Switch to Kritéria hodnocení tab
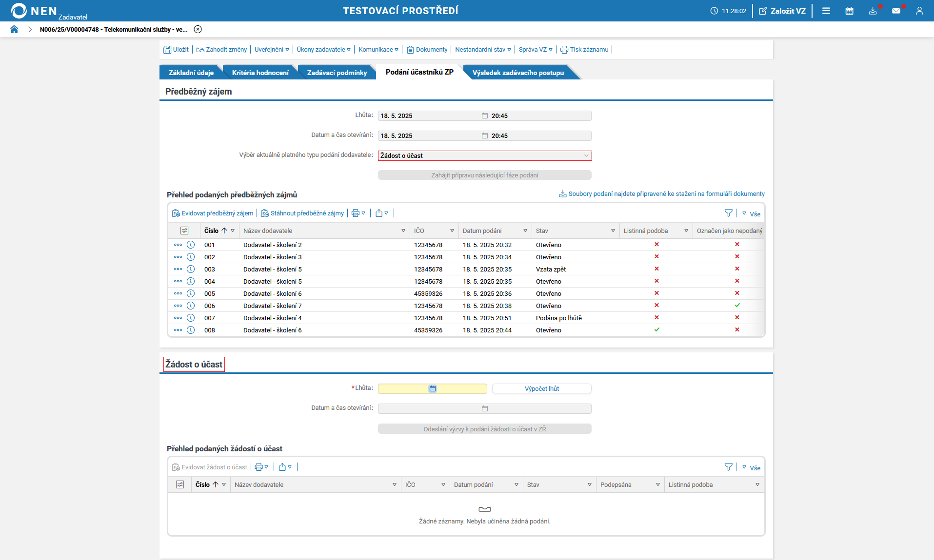This screenshot has width=934, height=560. click(260, 73)
